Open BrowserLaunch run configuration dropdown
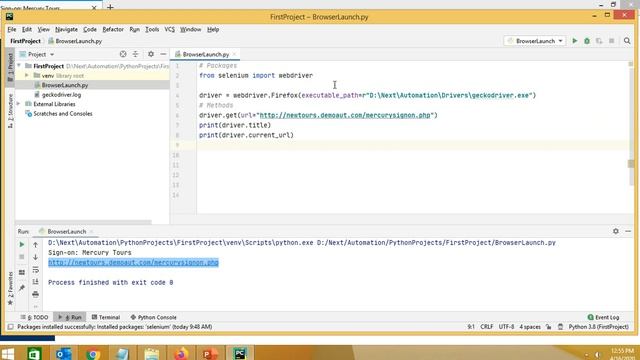This screenshot has width=640, height=360. pos(535,41)
